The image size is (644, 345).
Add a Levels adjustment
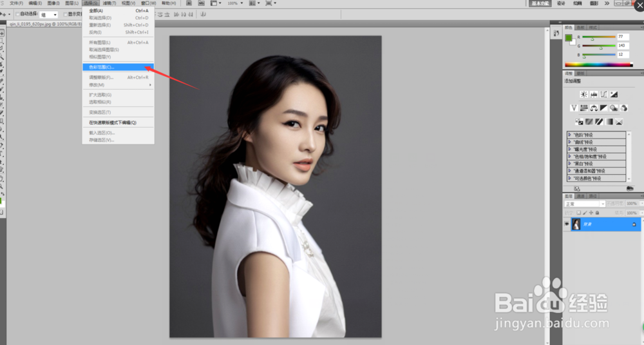click(594, 95)
